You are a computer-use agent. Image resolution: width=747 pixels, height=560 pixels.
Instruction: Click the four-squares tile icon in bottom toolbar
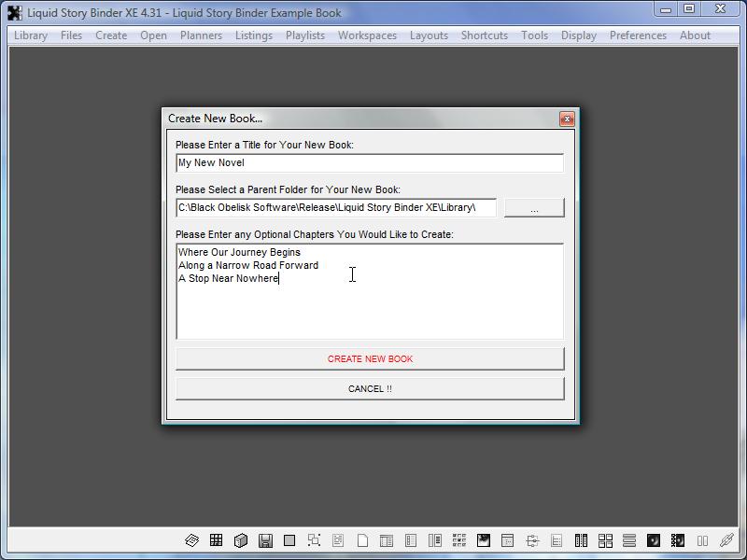coord(605,540)
